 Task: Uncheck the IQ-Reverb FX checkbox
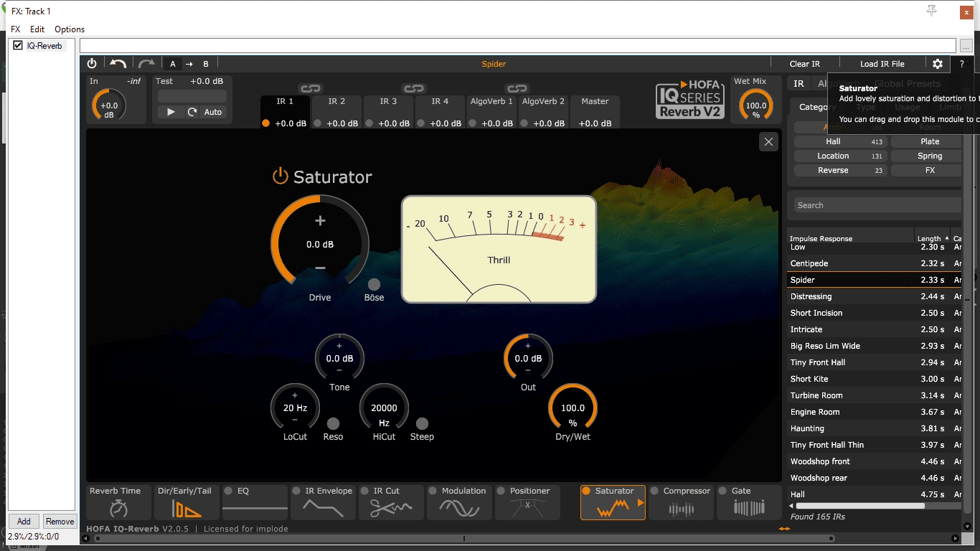tap(18, 45)
